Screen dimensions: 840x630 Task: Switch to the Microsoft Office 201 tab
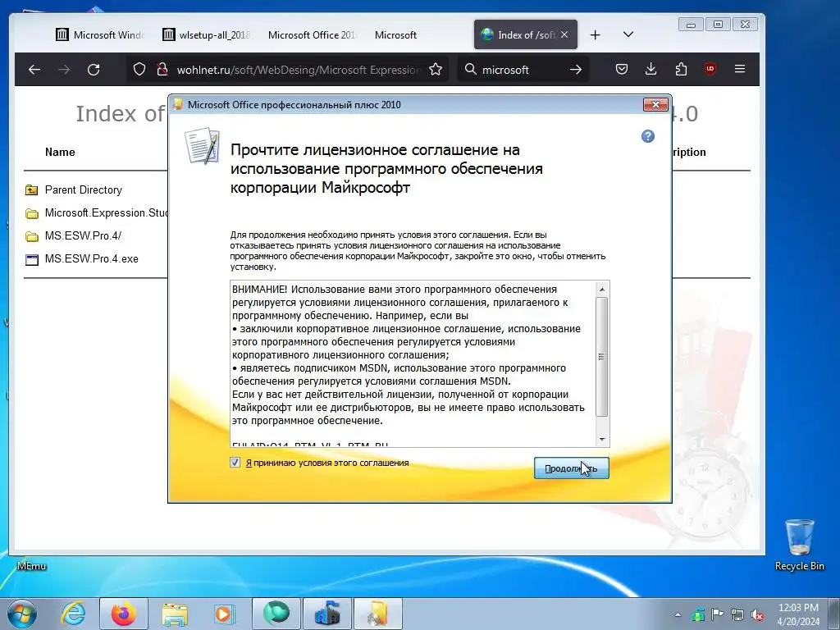pyautogui.click(x=313, y=34)
